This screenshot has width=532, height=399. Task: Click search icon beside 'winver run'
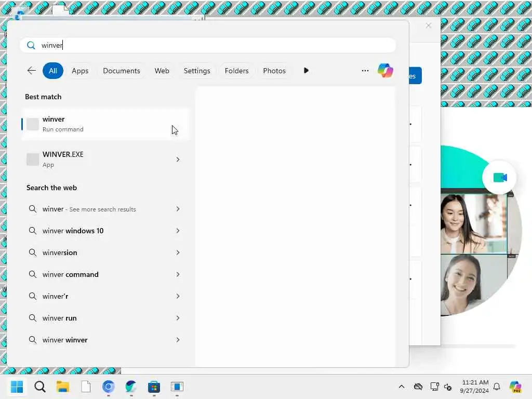(x=33, y=318)
